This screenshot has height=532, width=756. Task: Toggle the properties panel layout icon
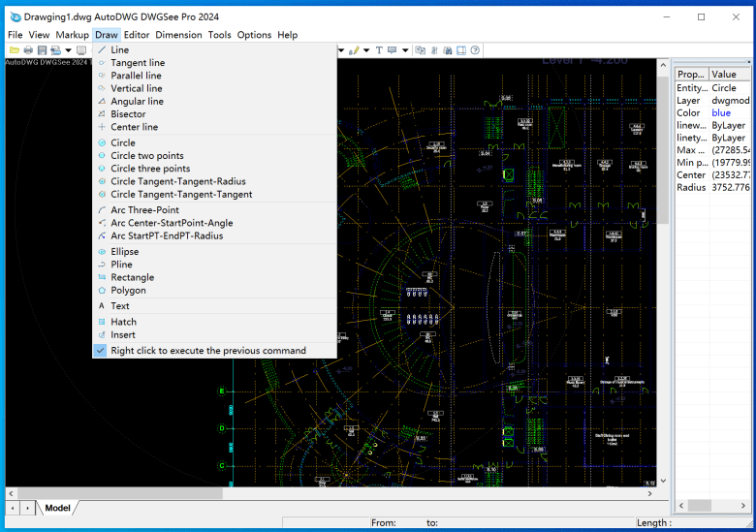coord(461,50)
